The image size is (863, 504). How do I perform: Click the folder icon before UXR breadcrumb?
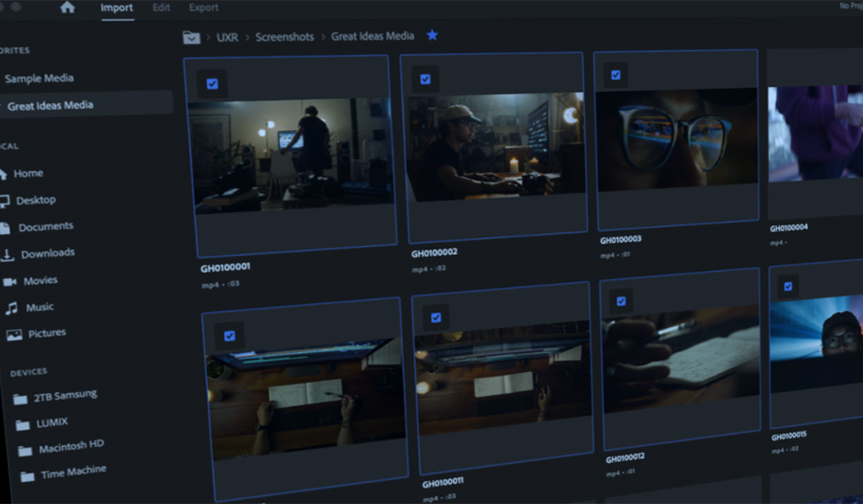[x=191, y=37]
